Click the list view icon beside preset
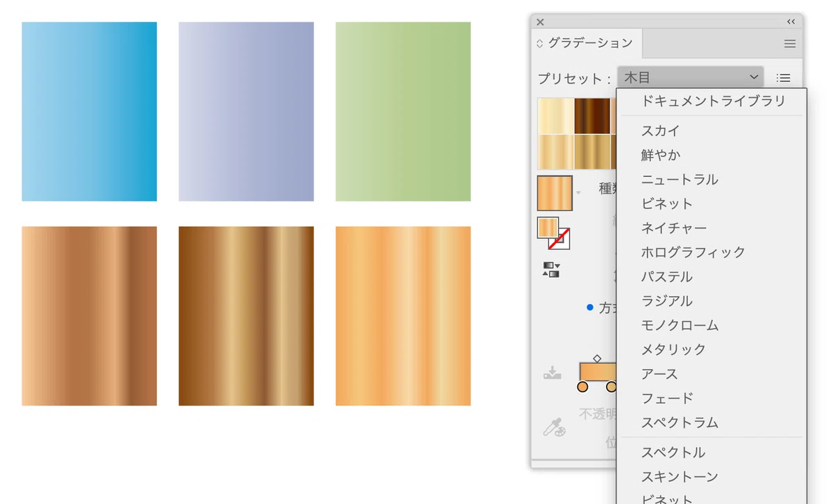Viewport: 833px width, 504px height. (x=783, y=78)
